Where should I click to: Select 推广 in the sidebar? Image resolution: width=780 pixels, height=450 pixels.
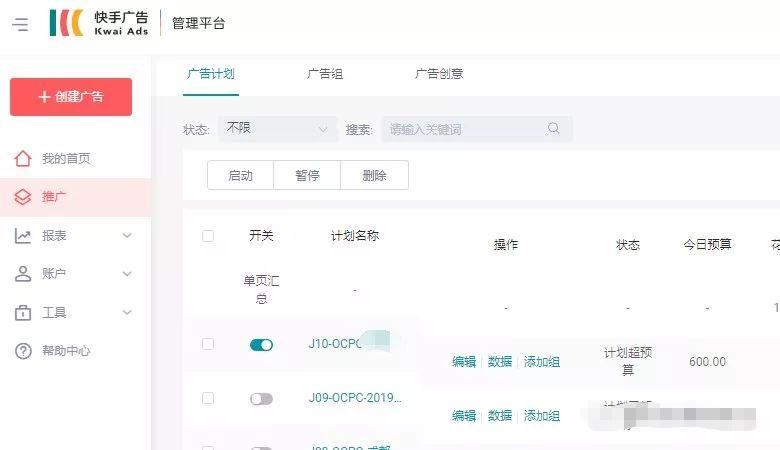click(x=76, y=197)
